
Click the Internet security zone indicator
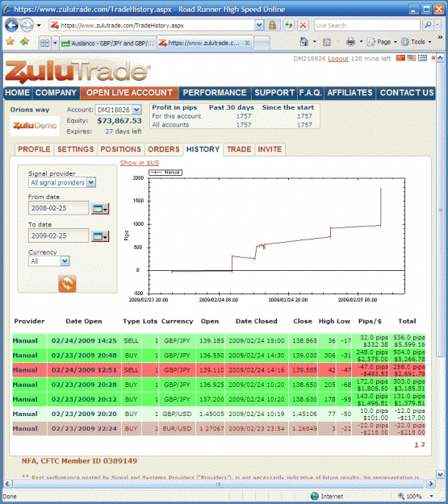pos(327,496)
